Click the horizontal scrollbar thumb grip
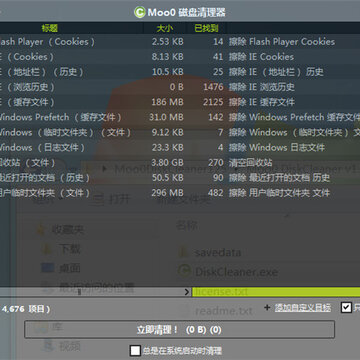This screenshot has width=360, height=360. pyautogui.click(x=79, y=292)
